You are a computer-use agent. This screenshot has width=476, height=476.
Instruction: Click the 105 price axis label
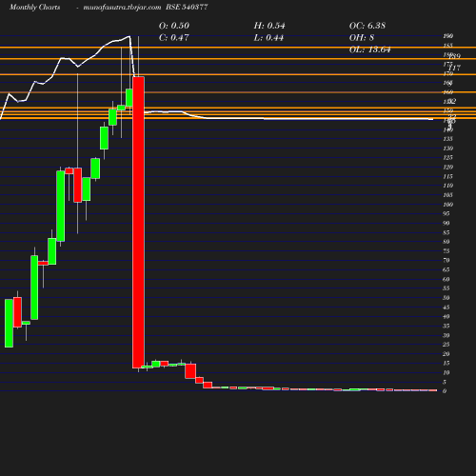tap(448, 195)
